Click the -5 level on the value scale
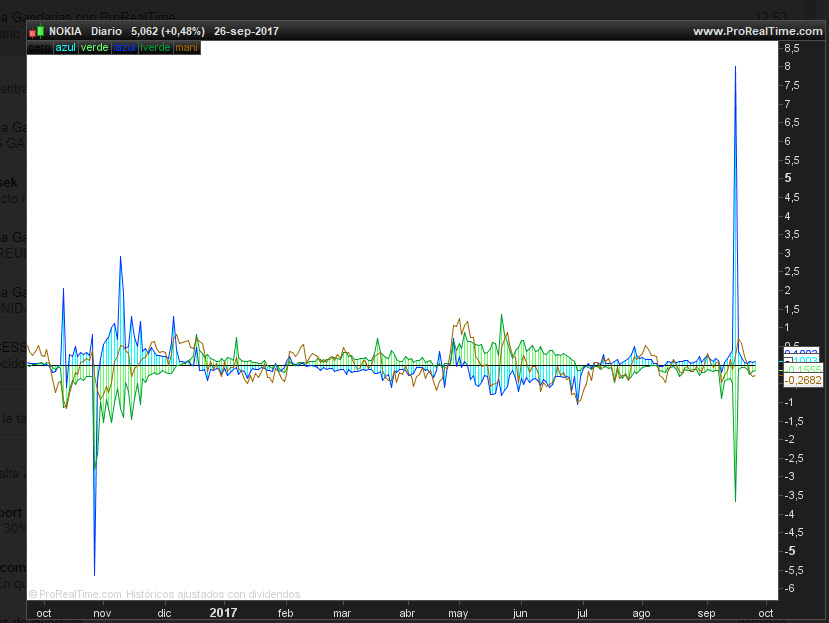This screenshot has width=829, height=623. 790,551
